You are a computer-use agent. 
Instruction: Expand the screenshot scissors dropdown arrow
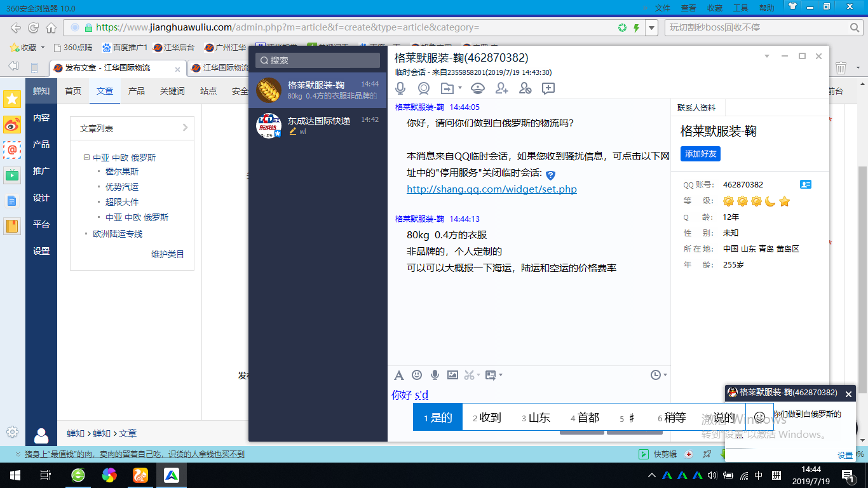click(478, 376)
